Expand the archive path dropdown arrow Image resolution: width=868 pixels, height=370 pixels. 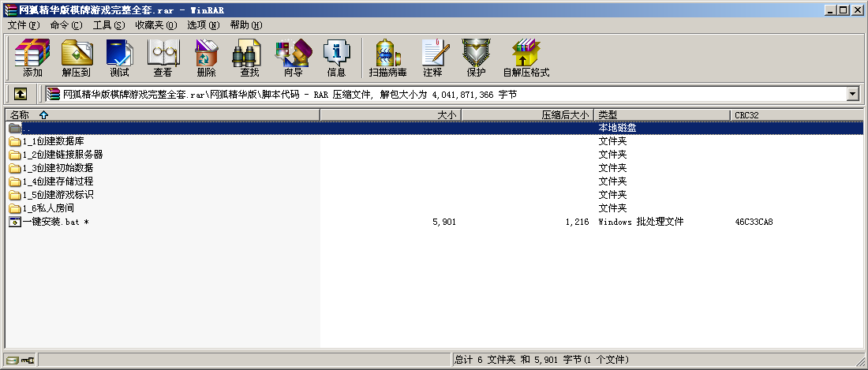tap(852, 94)
